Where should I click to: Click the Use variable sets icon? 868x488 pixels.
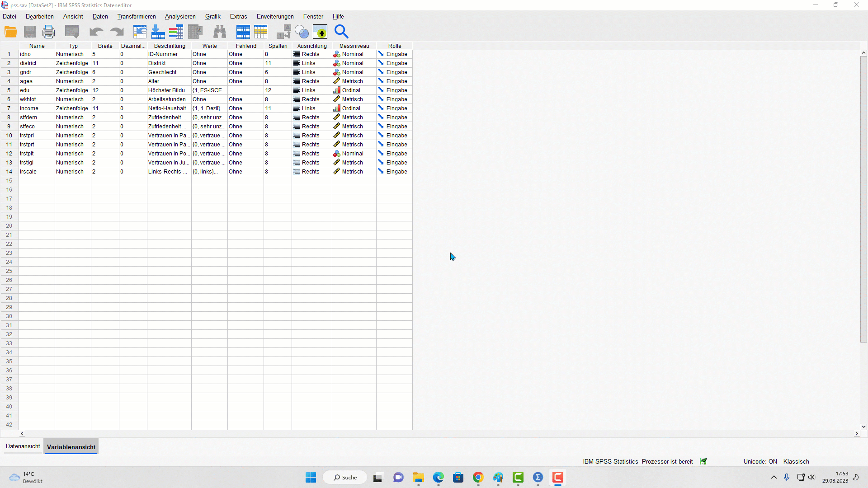click(x=302, y=32)
